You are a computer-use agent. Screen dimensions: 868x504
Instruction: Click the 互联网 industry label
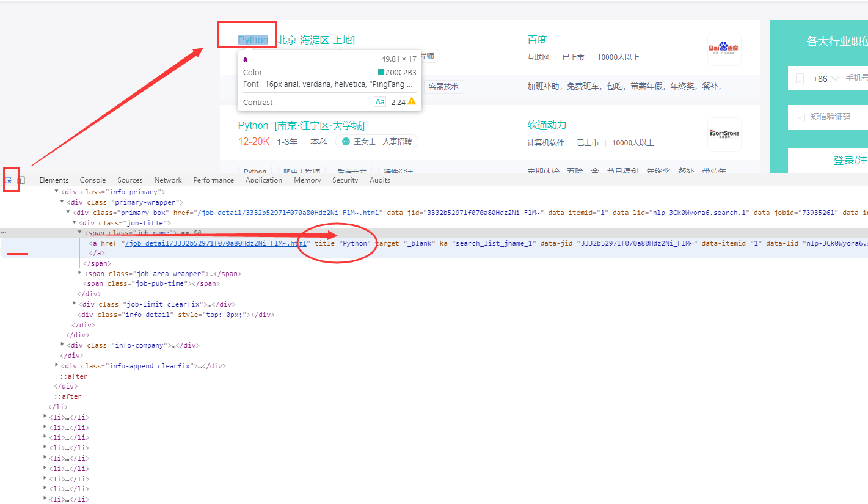click(539, 57)
